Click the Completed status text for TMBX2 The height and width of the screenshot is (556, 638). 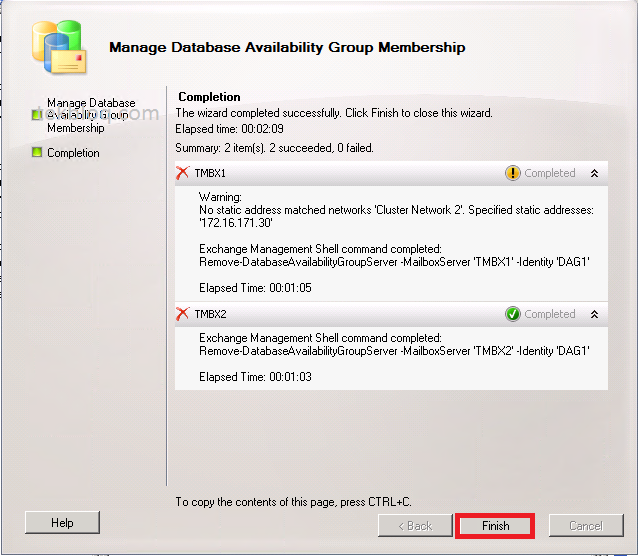tap(550, 314)
